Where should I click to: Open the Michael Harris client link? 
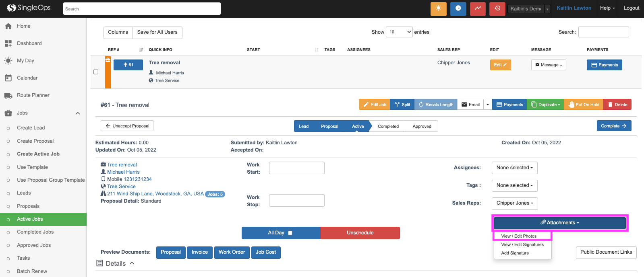123,172
